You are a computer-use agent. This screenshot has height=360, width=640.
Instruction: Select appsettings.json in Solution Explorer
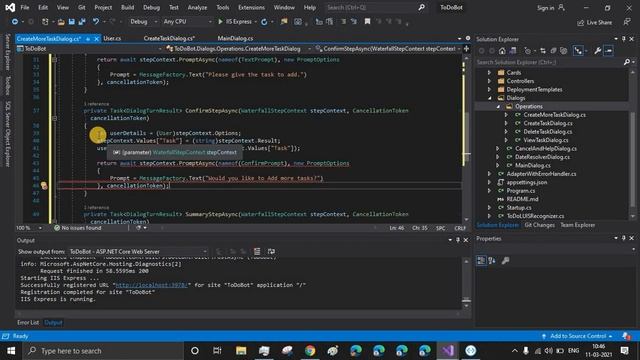(x=527, y=182)
